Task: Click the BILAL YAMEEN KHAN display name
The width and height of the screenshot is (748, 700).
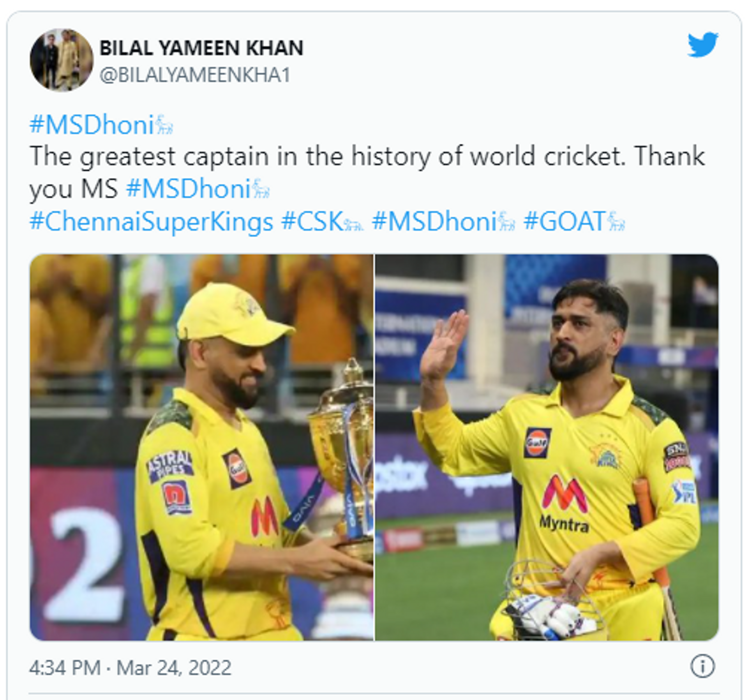Action: (201, 48)
